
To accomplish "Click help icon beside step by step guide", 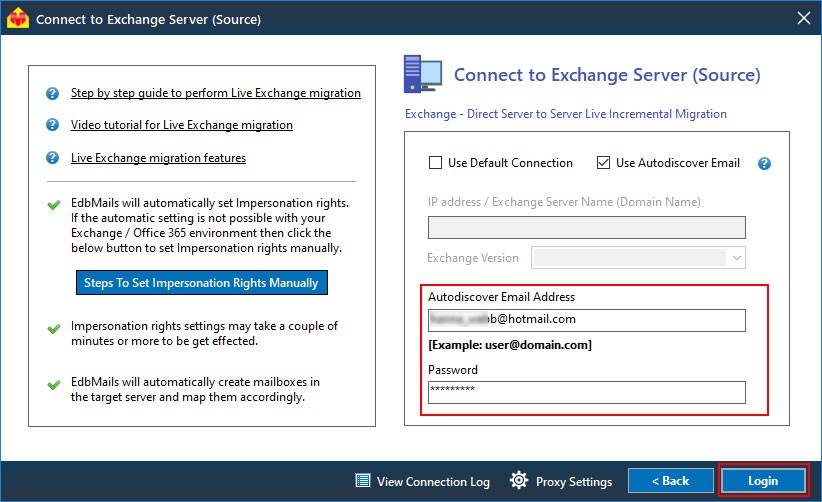I will [52, 93].
